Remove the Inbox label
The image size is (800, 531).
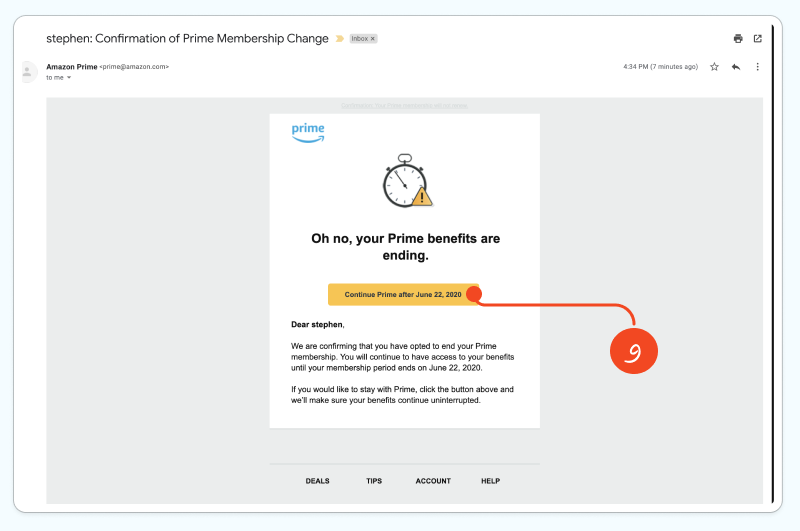(372, 39)
